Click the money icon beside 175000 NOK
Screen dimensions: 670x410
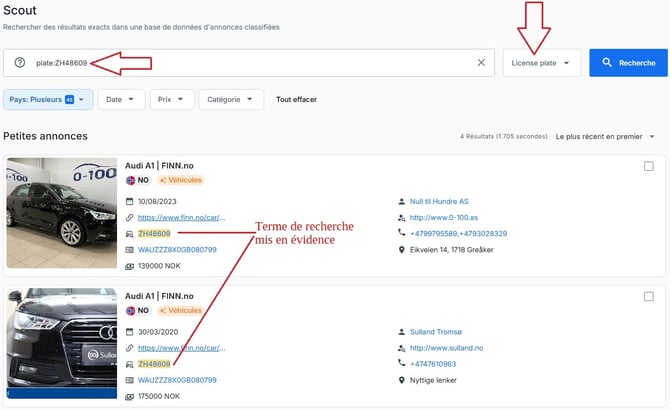pyautogui.click(x=129, y=396)
